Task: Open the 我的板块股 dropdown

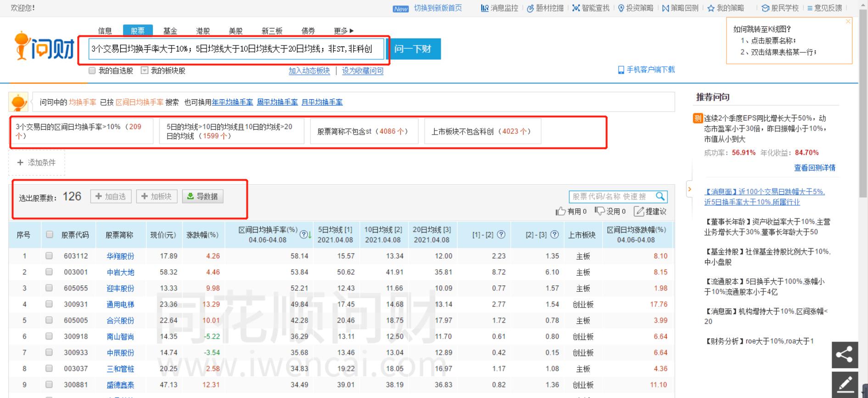Action: pos(145,71)
